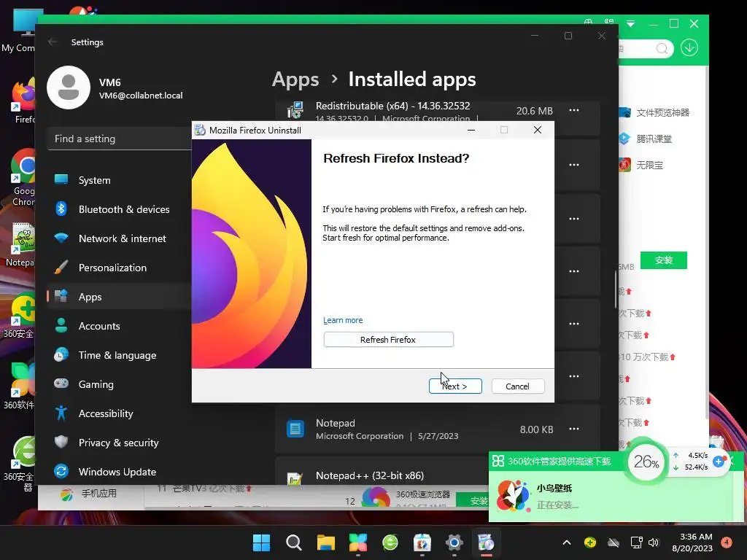
Task: Open Windows Update settings
Action: 119,472
